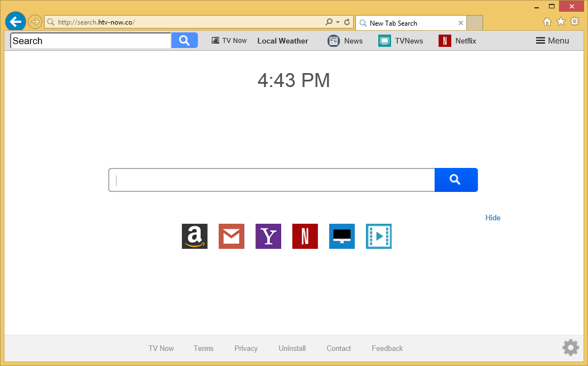This screenshot has height=366, width=588.
Task: Open the blue TV monitor shortcut tile
Action: (x=341, y=236)
